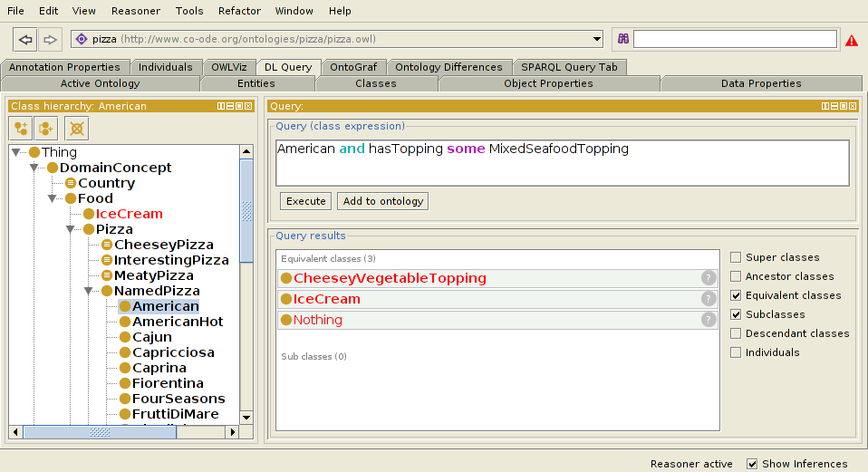Click the split-vertical icon in Query header
The image size is (868, 472).
[825, 106]
